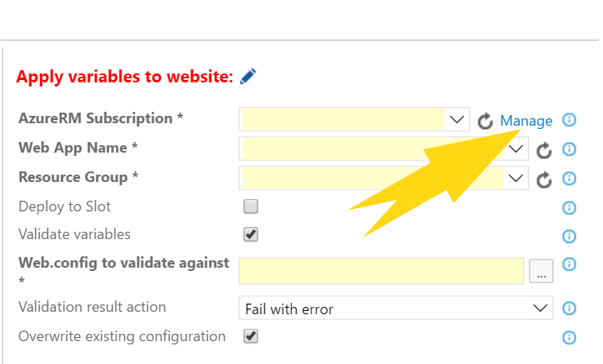The height and width of the screenshot is (364, 603).
Task: Show info for Overwrite existing configuration
Action: coord(569,338)
